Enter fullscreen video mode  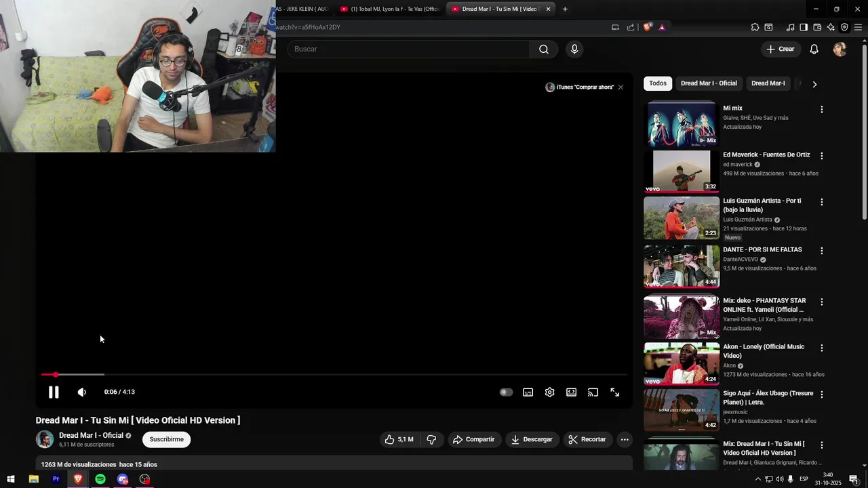point(614,392)
